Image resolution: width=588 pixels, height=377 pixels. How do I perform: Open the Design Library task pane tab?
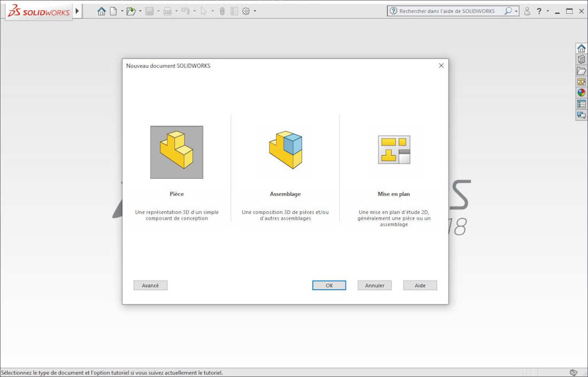[x=581, y=59]
